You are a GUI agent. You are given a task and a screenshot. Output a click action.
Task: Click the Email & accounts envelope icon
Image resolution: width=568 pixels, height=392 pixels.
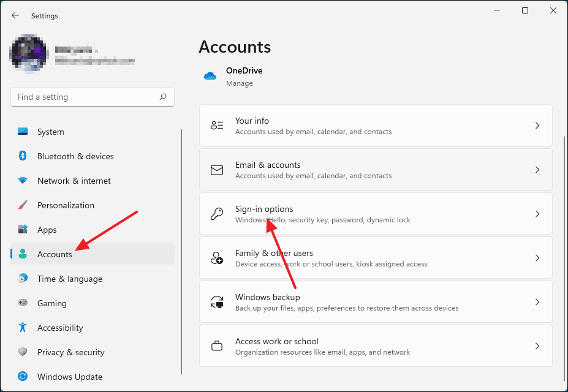click(217, 170)
